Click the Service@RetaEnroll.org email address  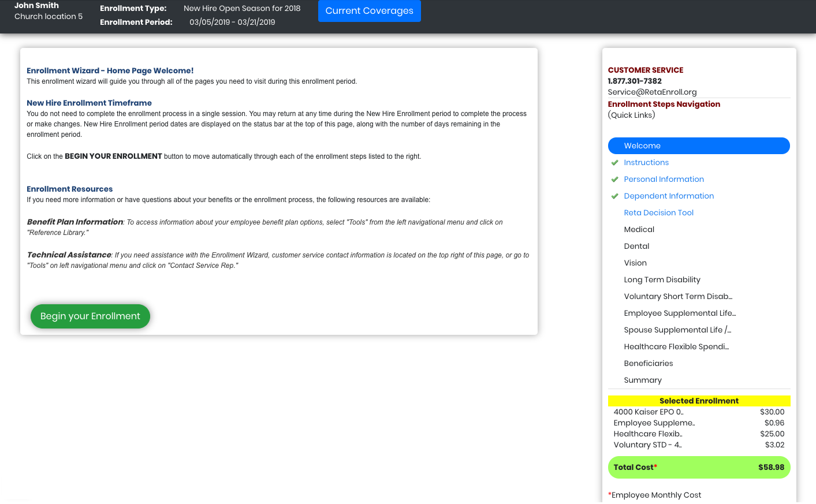point(651,91)
